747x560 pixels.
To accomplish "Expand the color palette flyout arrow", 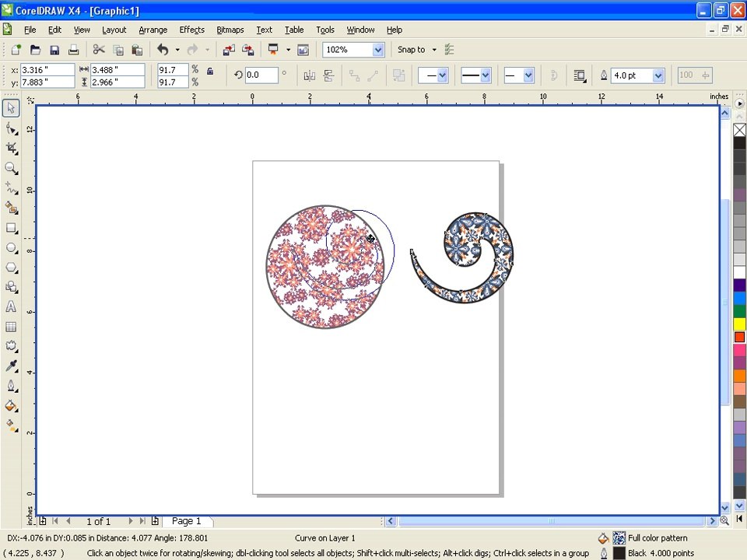I will (739, 103).
